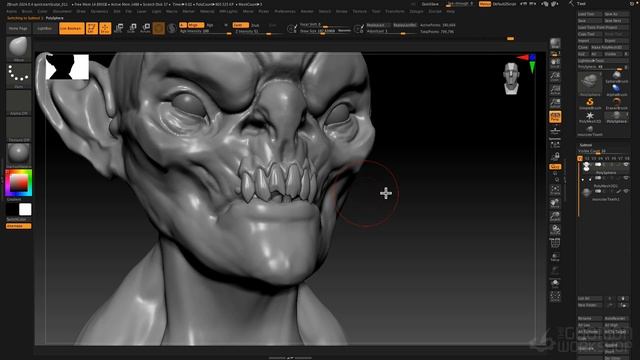Open the material sphere picker
The width and height of the screenshot is (640, 360).
pos(18,155)
